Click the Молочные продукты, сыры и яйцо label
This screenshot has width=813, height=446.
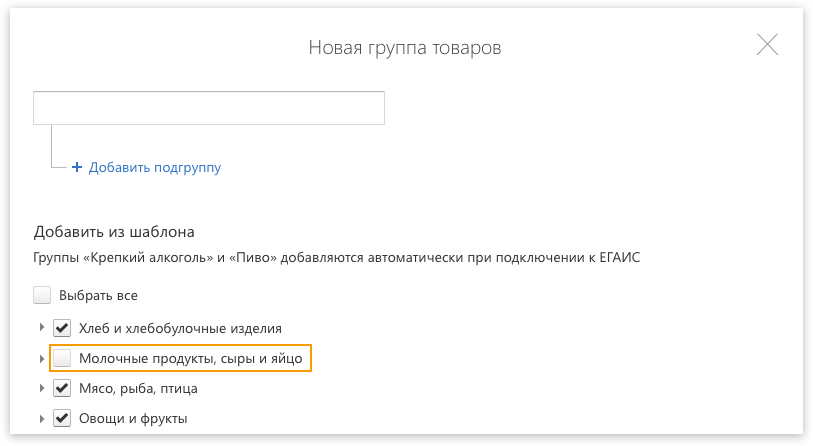[x=190, y=359]
